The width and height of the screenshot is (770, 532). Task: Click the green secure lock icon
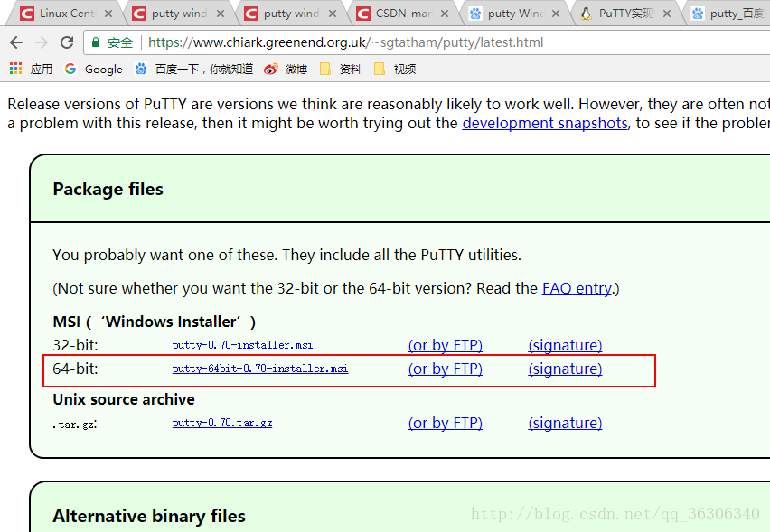96,42
